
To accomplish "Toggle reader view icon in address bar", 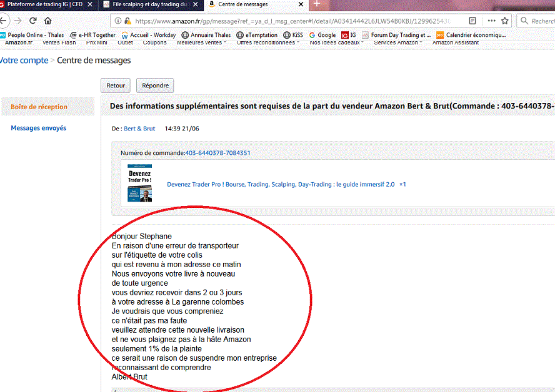I will pyautogui.click(x=472, y=21).
